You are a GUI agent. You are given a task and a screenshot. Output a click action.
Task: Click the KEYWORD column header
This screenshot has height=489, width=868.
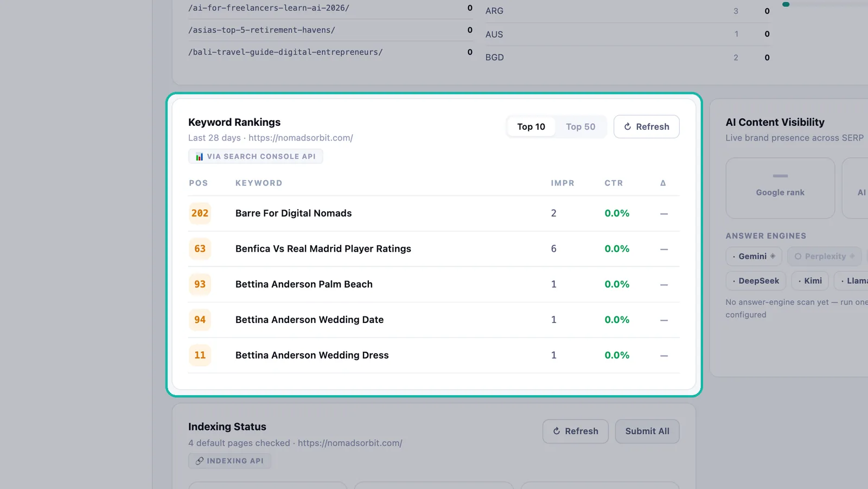pos(259,183)
